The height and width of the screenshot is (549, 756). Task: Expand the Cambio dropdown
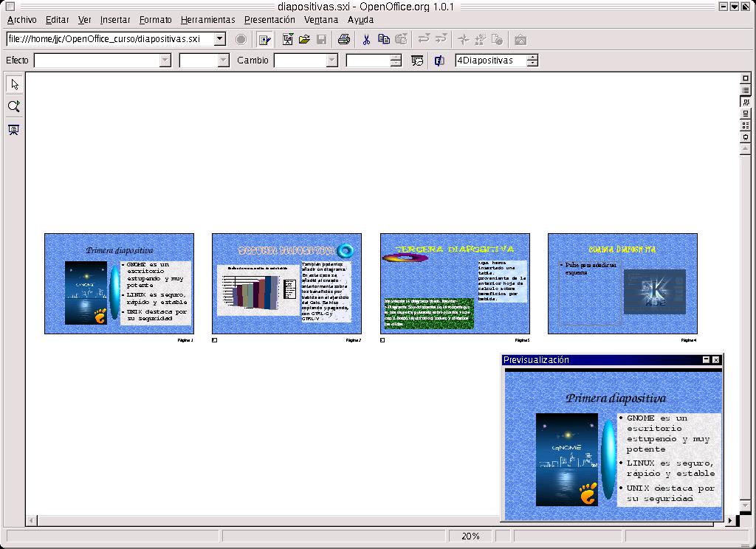point(331,61)
